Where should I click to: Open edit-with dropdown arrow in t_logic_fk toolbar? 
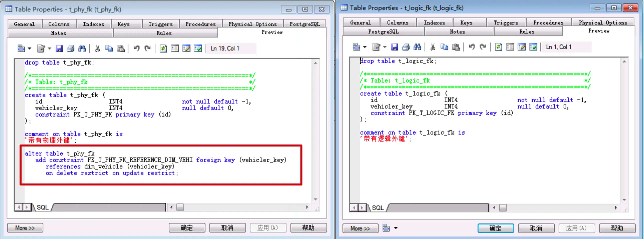coord(385,47)
